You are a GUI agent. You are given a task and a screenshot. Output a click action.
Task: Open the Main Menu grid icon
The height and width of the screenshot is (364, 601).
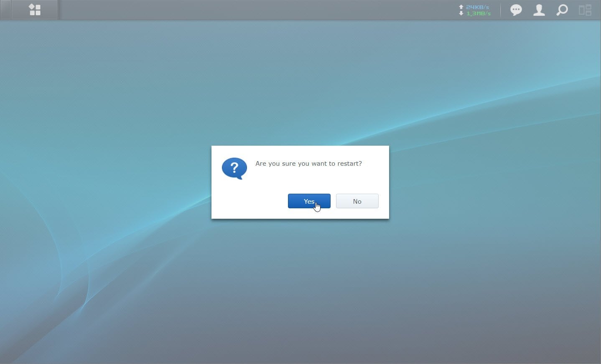35,10
